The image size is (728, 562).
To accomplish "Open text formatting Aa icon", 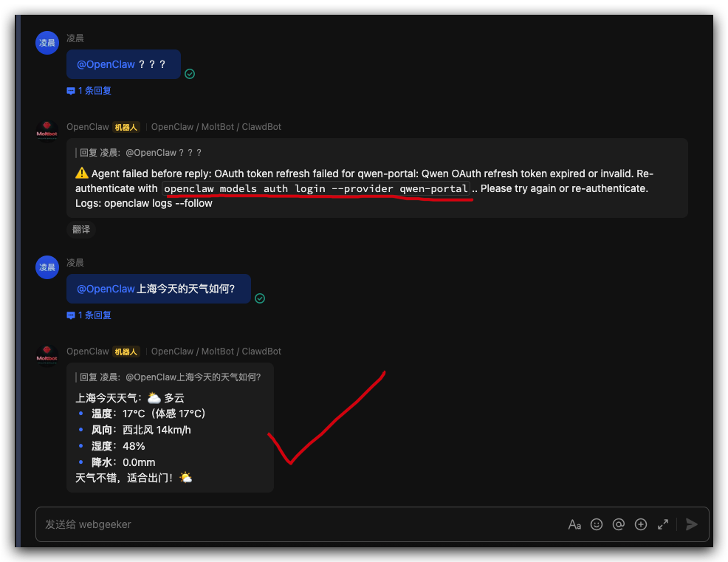I will pyautogui.click(x=574, y=524).
